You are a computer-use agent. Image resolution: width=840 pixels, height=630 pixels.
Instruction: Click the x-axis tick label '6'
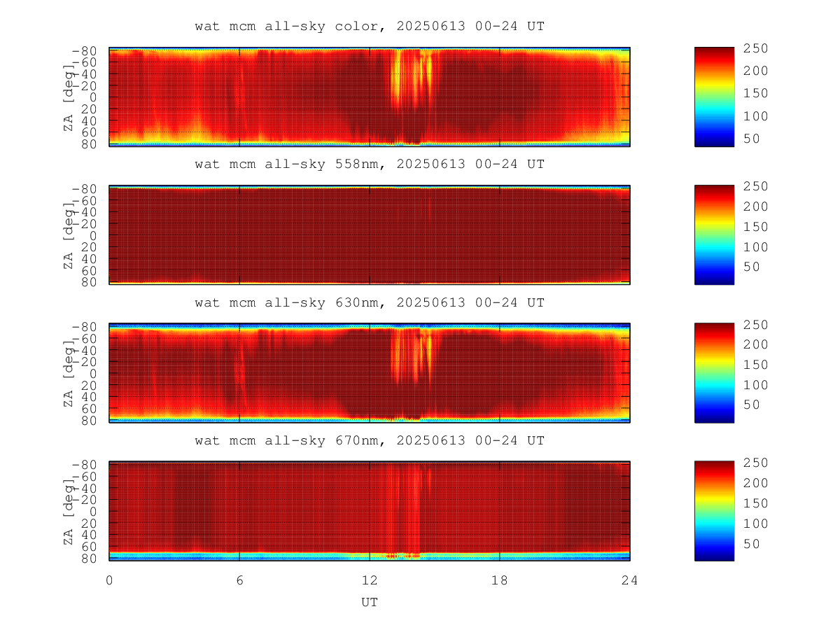(239, 580)
